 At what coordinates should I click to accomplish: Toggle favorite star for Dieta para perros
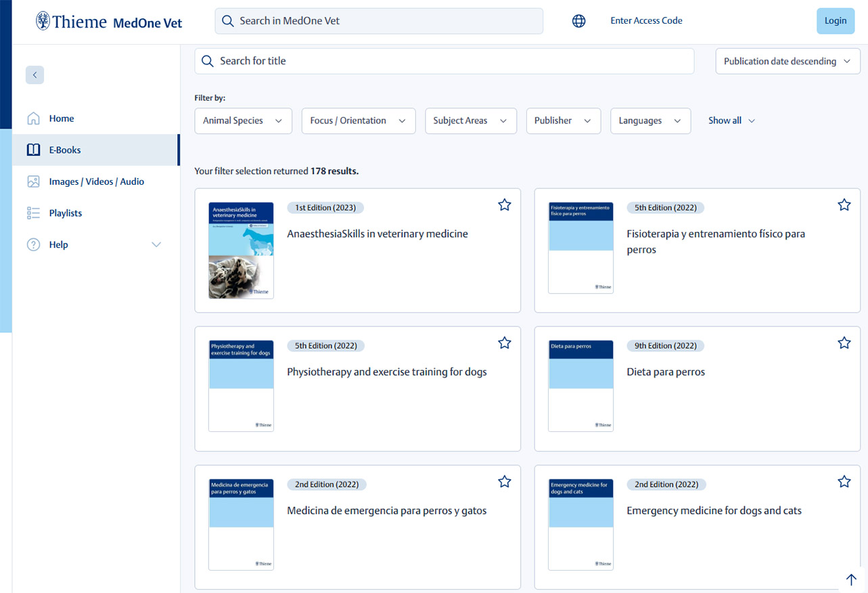pos(844,343)
